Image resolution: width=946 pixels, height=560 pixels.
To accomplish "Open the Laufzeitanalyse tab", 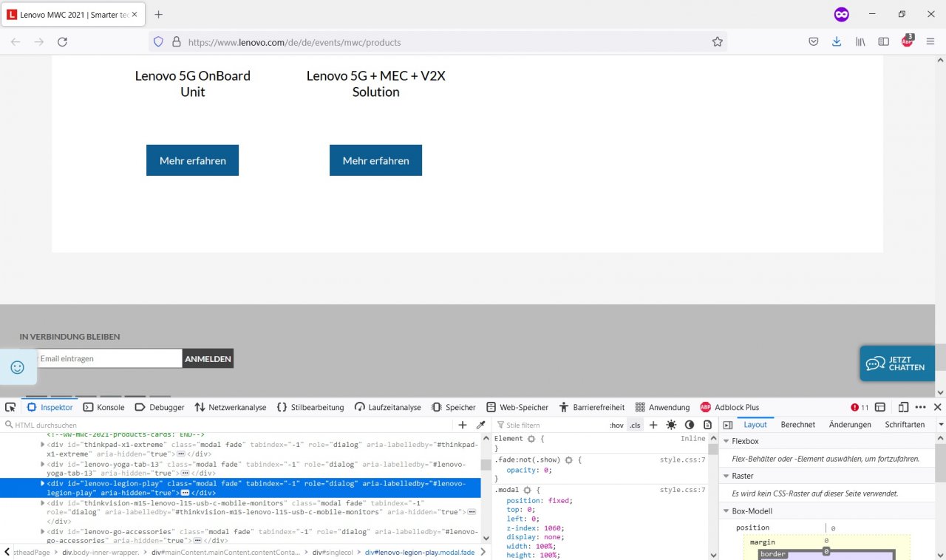I will [x=388, y=407].
